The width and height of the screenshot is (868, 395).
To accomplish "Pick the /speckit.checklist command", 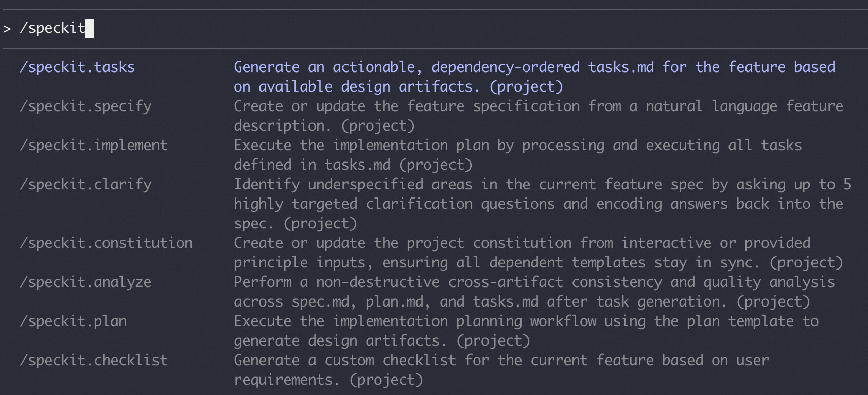I will (x=93, y=361).
